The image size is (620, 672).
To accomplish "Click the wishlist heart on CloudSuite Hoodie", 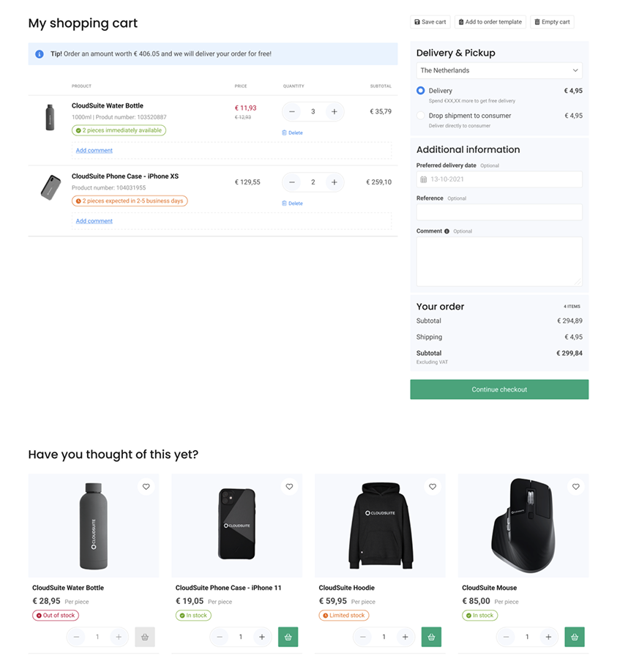I will pos(433,487).
